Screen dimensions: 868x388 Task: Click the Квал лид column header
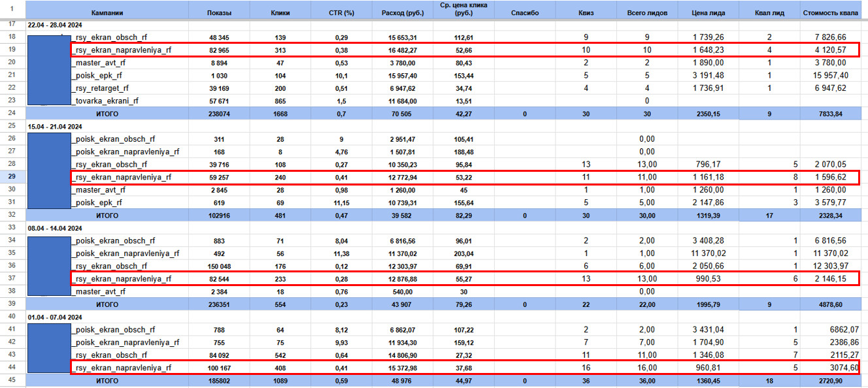(769, 13)
